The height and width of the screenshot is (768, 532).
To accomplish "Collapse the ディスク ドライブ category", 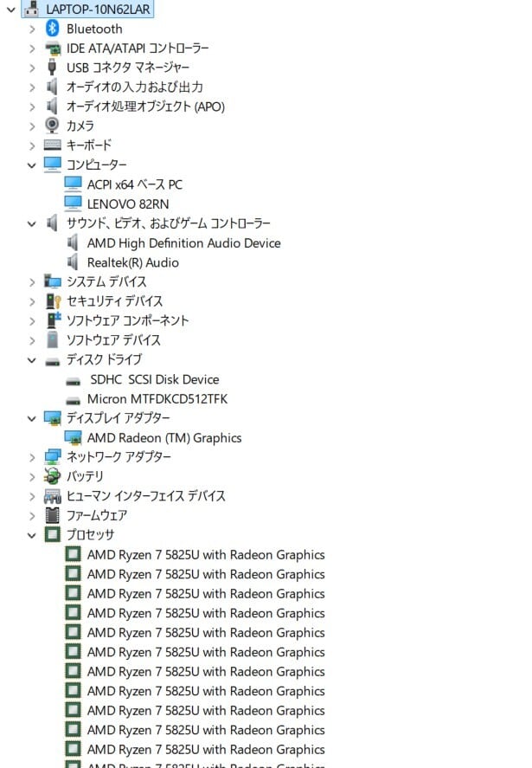I will 32,360.
